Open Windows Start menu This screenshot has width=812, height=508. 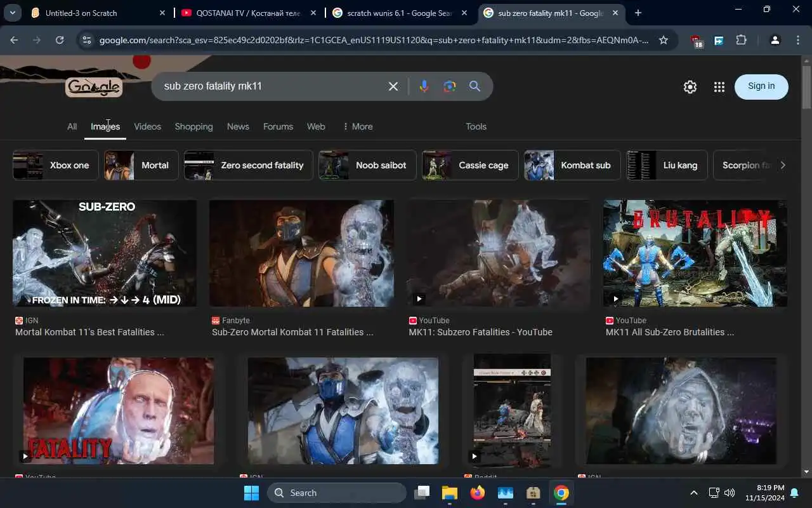pyautogui.click(x=251, y=493)
